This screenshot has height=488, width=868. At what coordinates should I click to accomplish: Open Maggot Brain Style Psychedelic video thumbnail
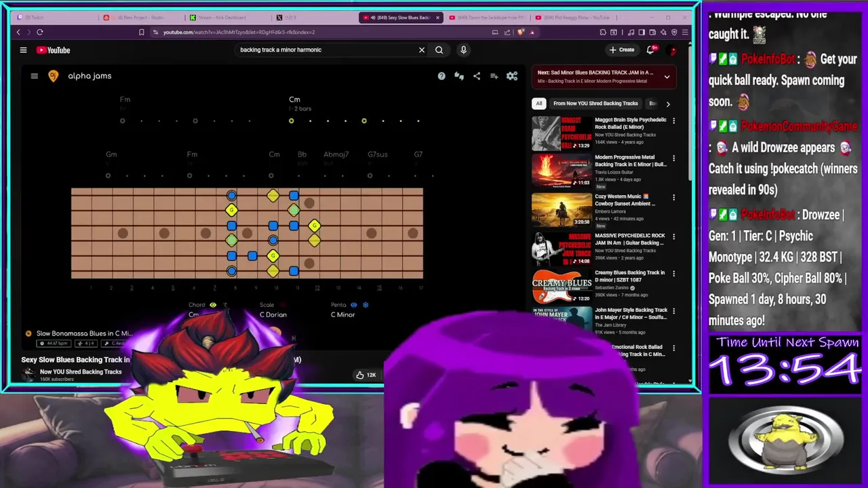(x=561, y=133)
